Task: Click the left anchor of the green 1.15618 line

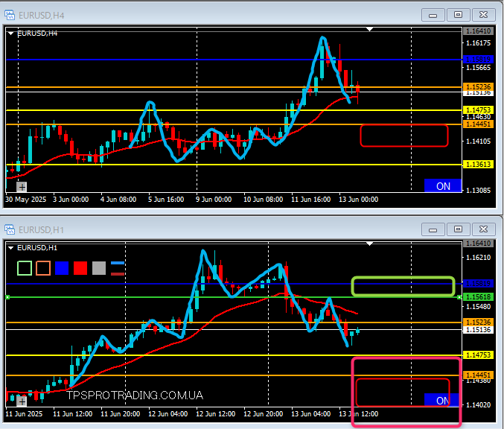Action: click(7, 297)
